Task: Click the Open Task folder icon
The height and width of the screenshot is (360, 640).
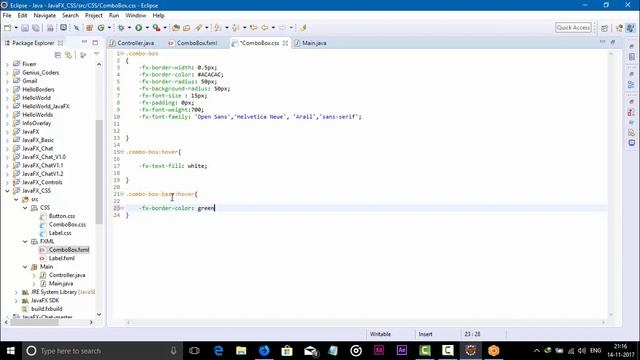Action: pos(187,28)
